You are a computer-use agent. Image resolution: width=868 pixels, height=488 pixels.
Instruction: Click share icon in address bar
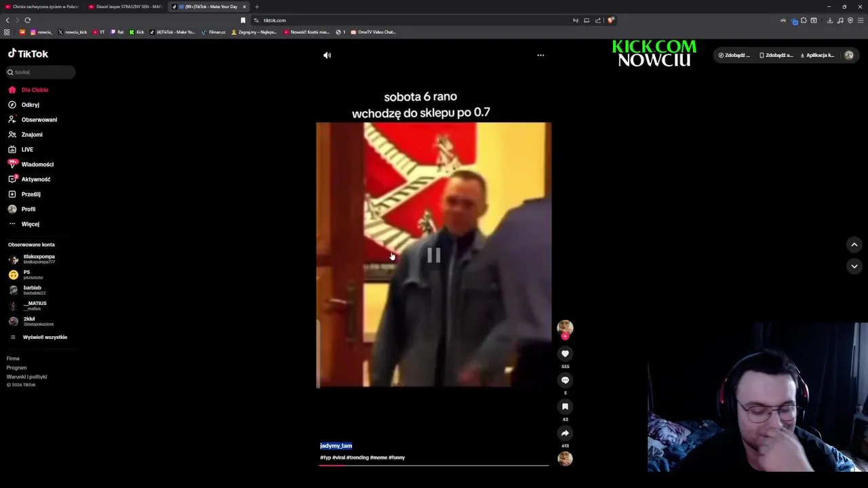coord(598,20)
